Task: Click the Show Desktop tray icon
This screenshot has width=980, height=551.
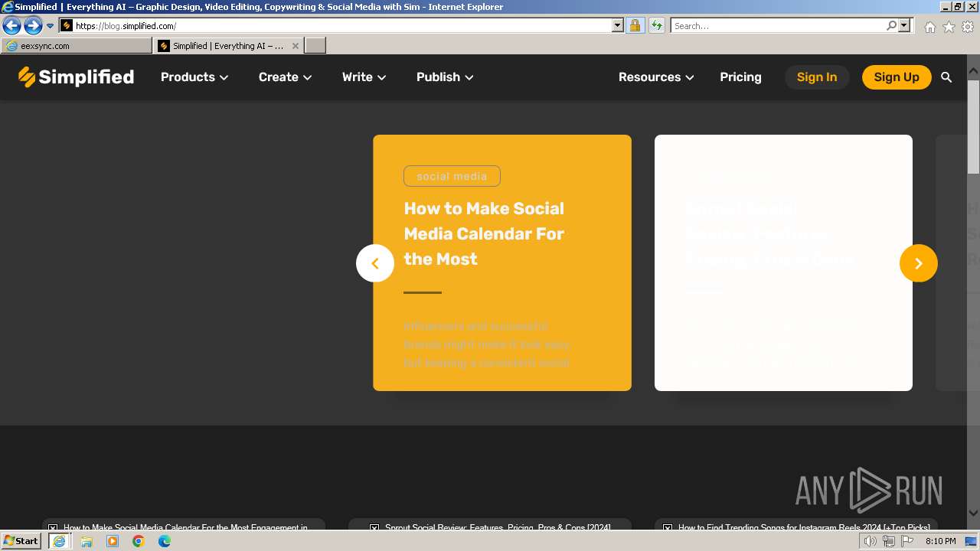Action: [x=972, y=541]
